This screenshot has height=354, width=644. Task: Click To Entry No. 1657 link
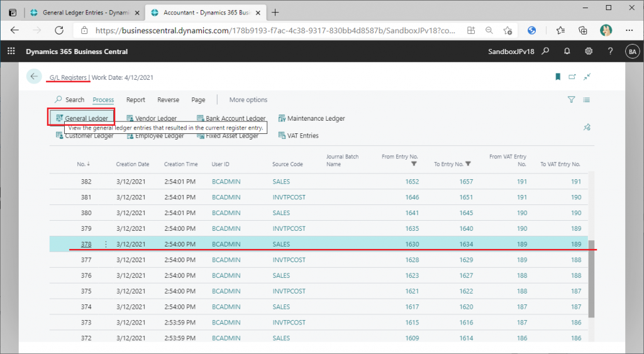[466, 182]
